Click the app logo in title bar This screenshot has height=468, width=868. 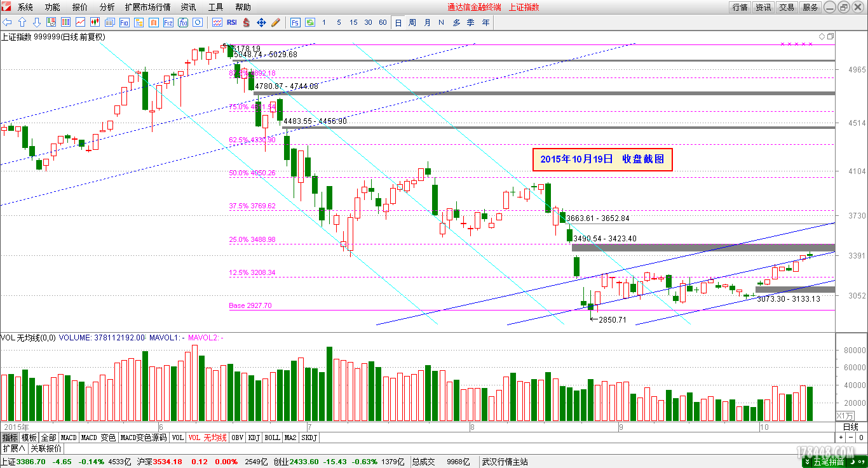click(6, 7)
